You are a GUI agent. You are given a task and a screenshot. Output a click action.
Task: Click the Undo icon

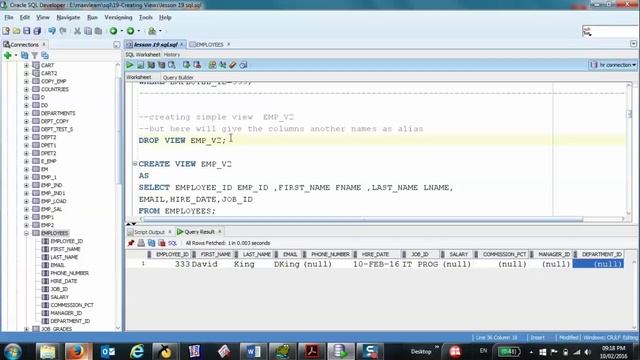click(x=52, y=31)
